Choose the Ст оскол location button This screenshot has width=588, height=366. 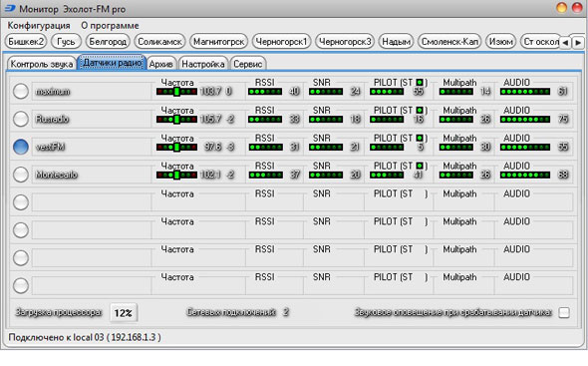pyautogui.click(x=540, y=41)
